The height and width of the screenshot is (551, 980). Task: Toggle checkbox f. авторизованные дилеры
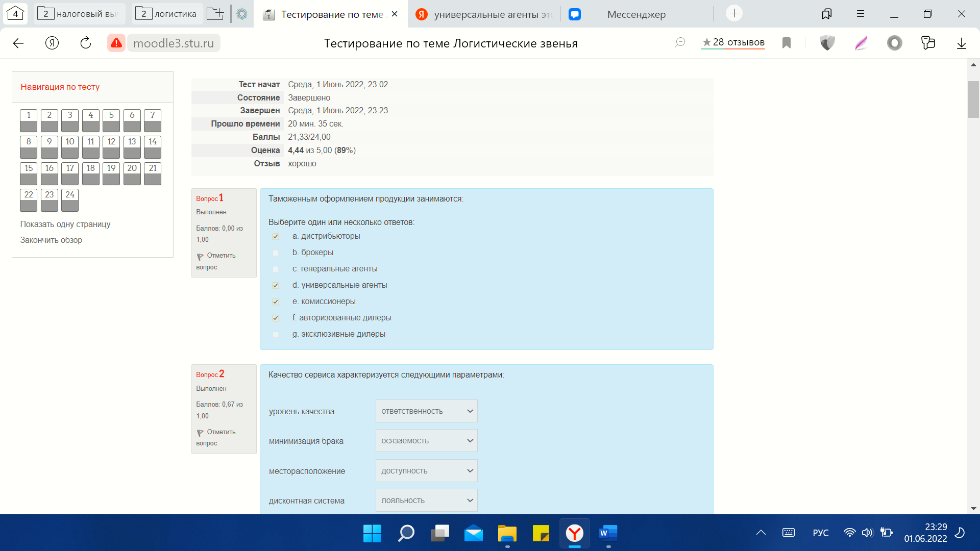(x=276, y=318)
